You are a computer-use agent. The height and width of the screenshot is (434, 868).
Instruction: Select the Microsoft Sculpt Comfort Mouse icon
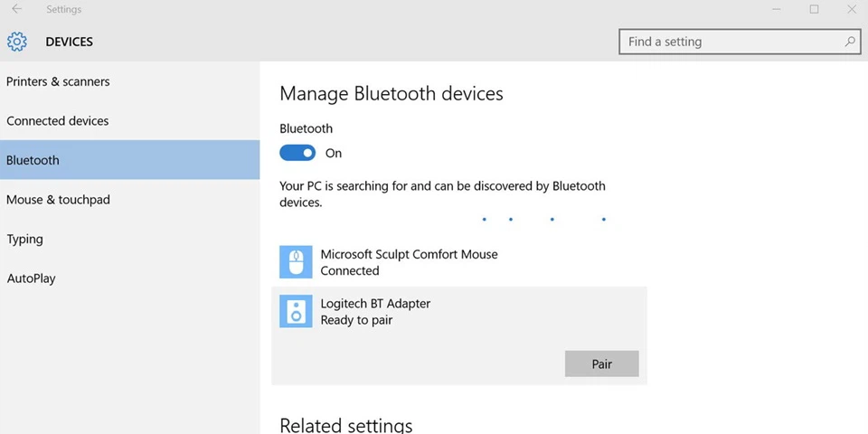pyautogui.click(x=297, y=262)
